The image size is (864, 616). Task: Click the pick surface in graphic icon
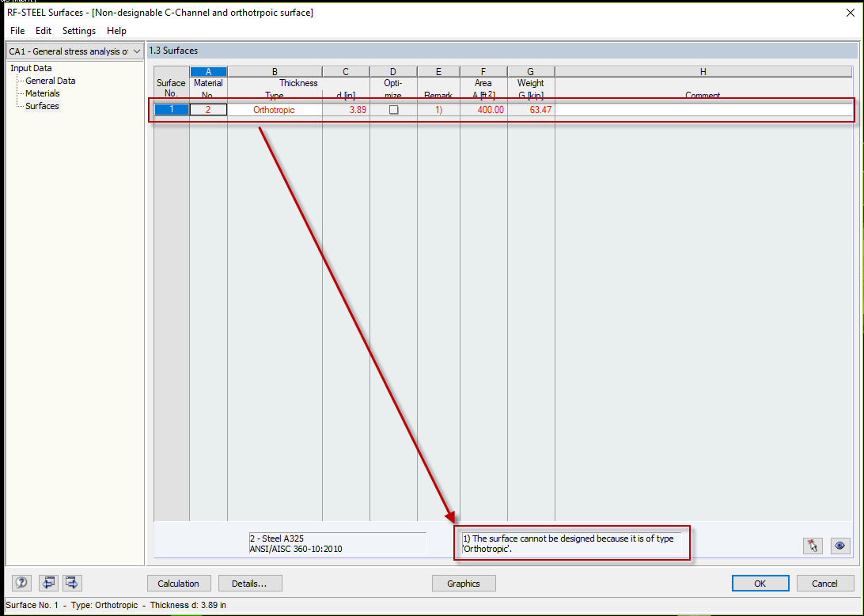[x=813, y=546]
